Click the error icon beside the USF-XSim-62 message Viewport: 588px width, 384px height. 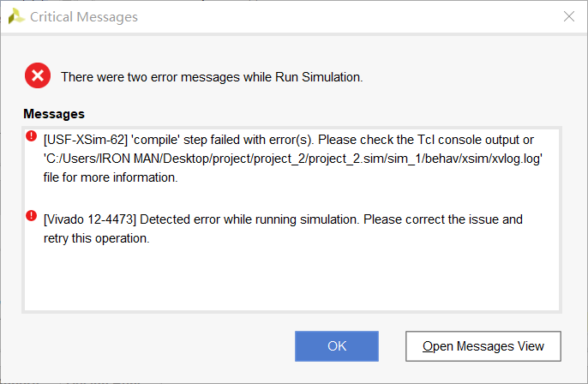32,135
